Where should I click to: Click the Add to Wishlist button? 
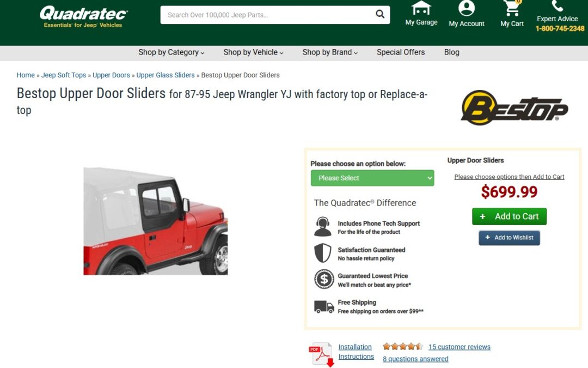(x=509, y=238)
